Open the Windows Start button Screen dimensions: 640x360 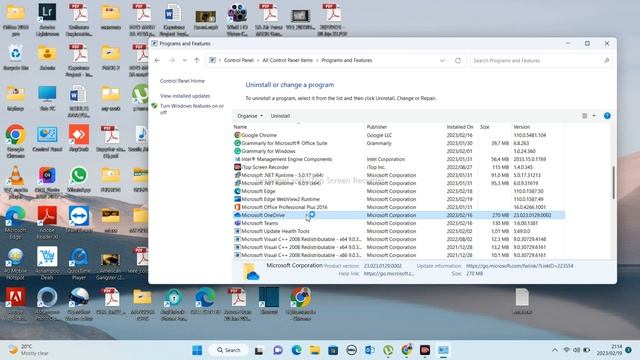click(x=197, y=350)
